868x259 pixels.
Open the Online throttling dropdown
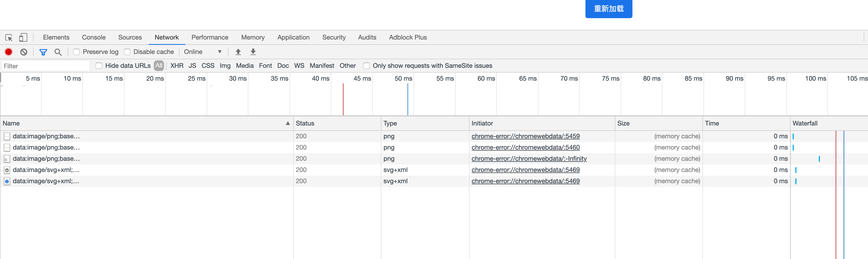[x=202, y=52]
